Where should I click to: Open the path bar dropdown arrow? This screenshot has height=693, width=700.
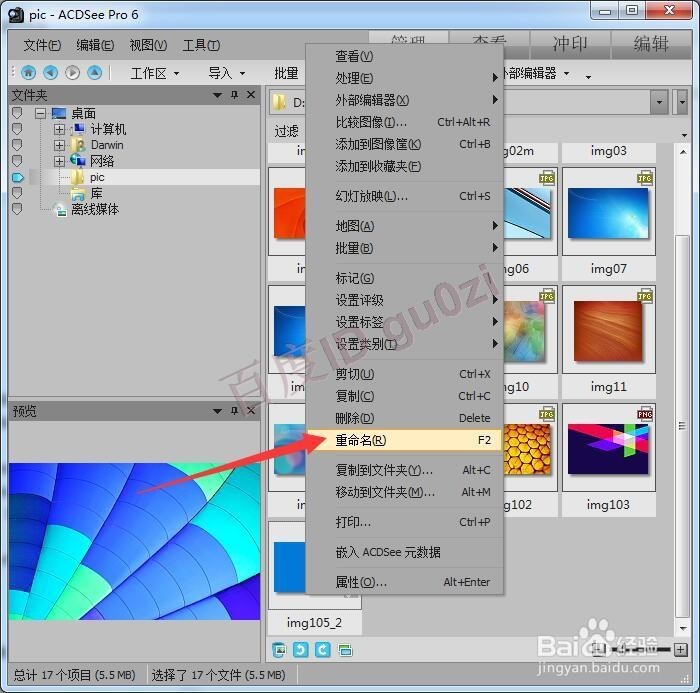(x=659, y=102)
